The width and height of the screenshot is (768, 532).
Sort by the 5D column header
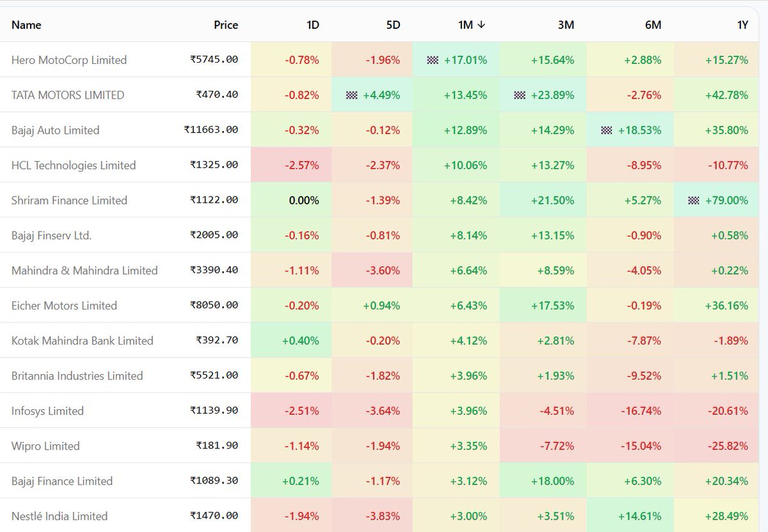tap(393, 25)
